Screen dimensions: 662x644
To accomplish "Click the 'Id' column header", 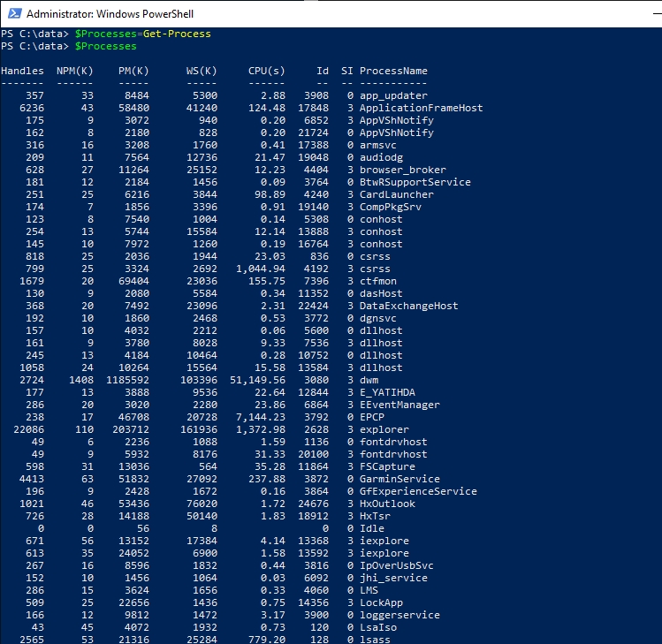I will [323, 71].
